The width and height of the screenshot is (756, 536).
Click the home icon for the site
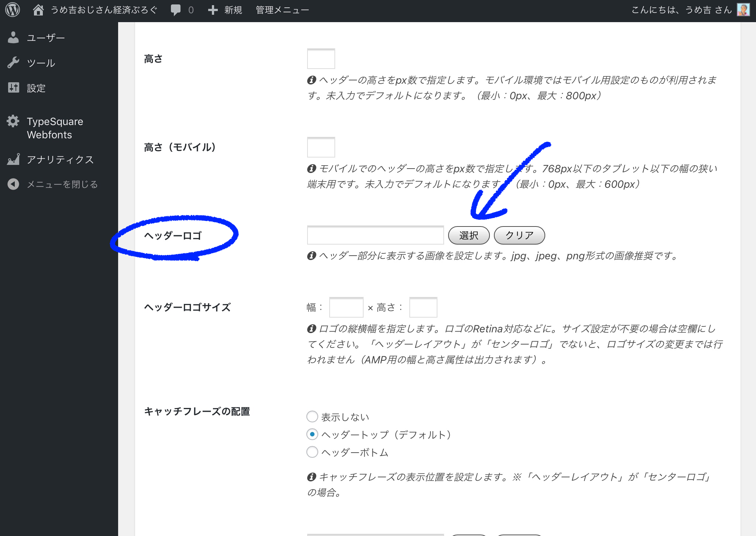(38, 10)
